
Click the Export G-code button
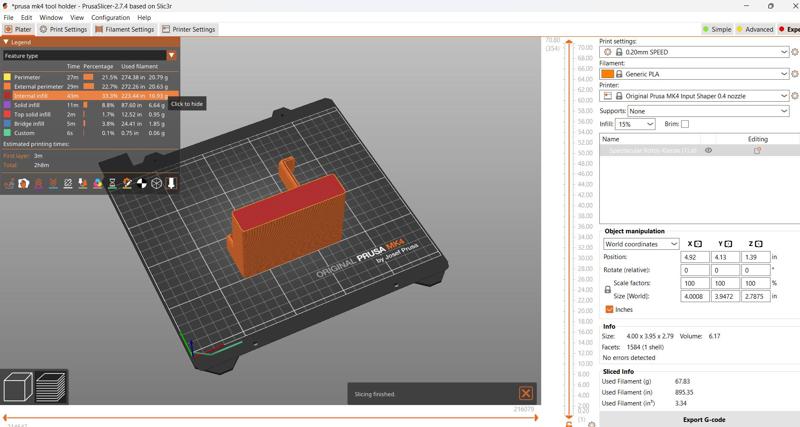[704, 419]
